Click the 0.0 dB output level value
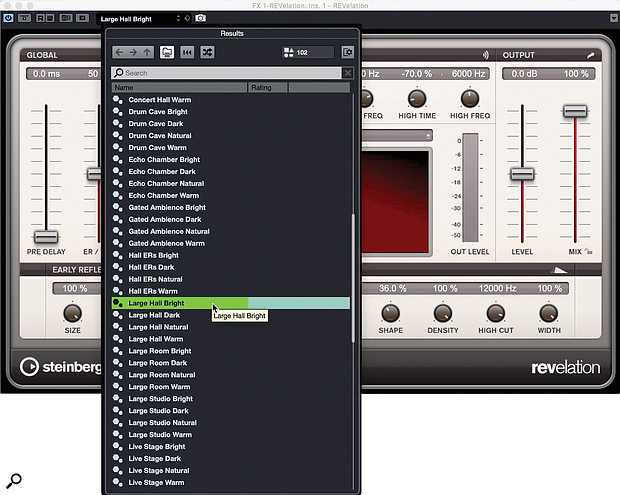Screen dimensions: 620x495 coord(524,74)
